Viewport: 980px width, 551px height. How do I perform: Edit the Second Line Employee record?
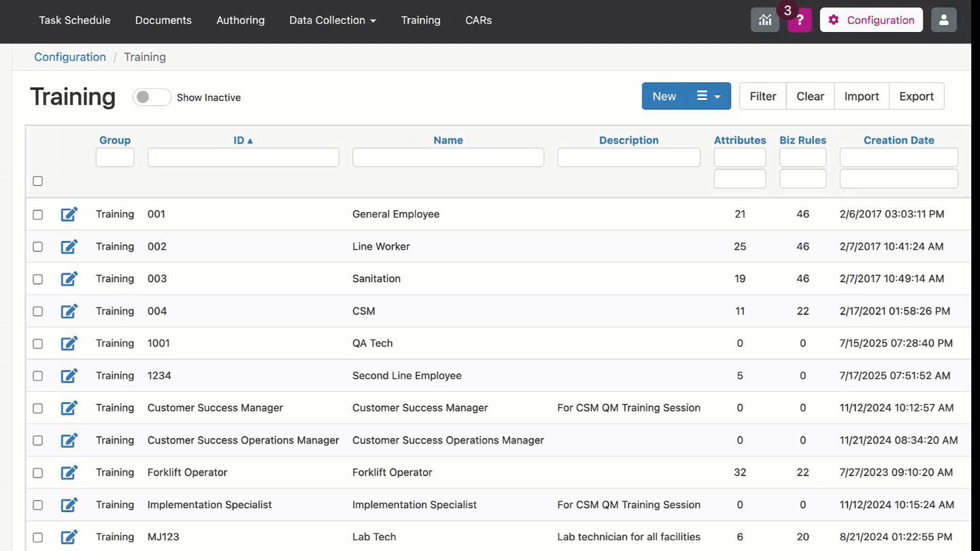point(69,375)
